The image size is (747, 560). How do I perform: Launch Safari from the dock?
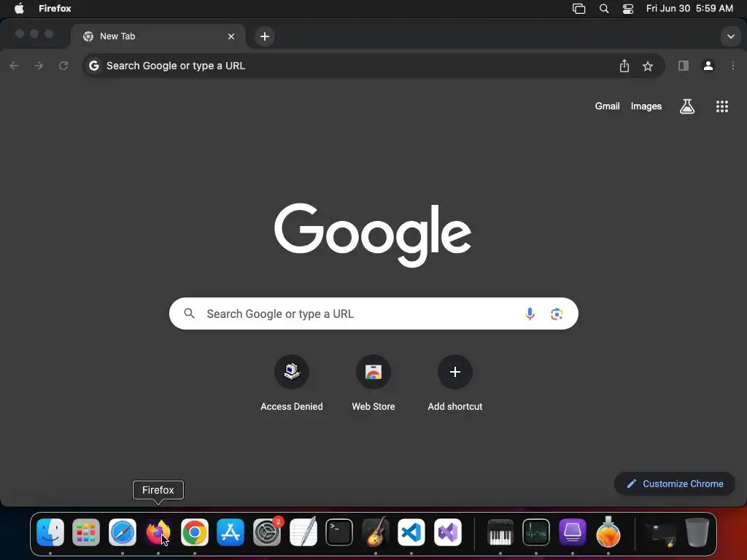click(x=123, y=532)
